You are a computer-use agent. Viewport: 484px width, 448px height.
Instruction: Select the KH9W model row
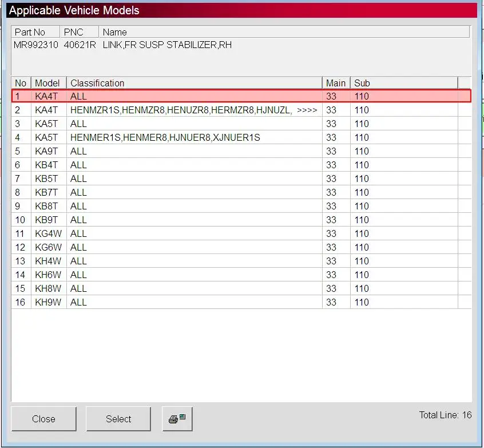[241, 302]
